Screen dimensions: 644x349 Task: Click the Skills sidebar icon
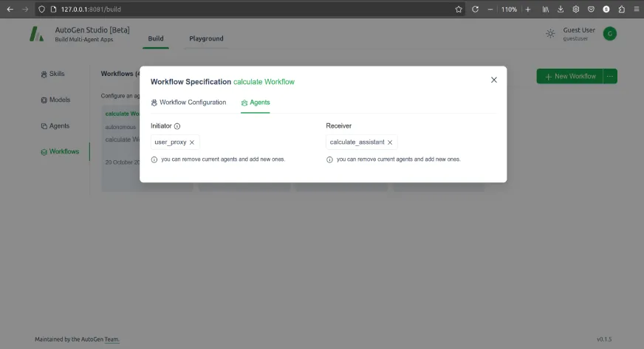(44, 75)
